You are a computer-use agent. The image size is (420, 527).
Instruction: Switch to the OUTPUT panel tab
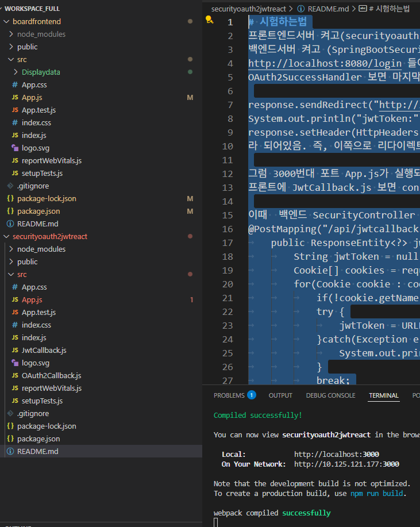coord(280,395)
